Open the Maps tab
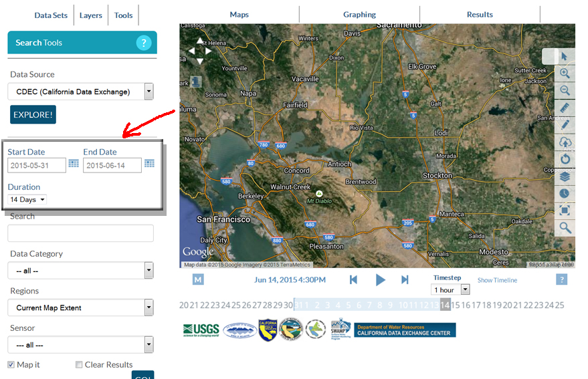This screenshot has width=588, height=379. tap(239, 15)
